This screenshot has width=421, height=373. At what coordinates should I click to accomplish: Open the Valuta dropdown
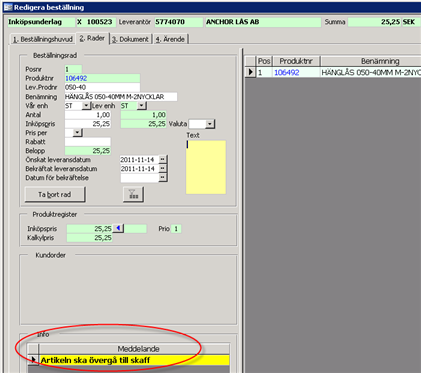pyautogui.click(x=210, y=124)
